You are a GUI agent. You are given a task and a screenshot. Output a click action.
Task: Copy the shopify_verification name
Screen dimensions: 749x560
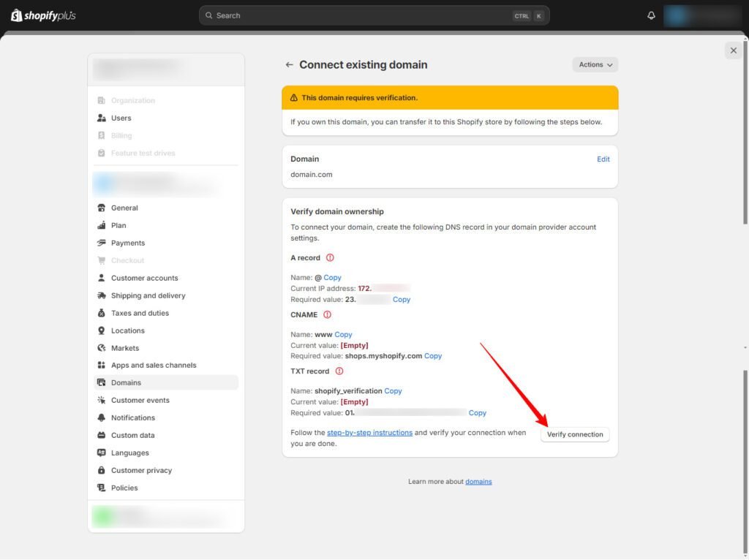[393, 391]
